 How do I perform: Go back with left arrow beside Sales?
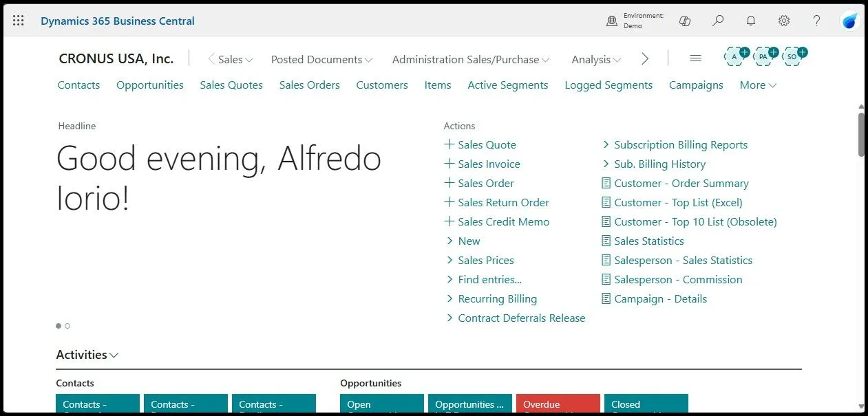click(x=211, y=59)
